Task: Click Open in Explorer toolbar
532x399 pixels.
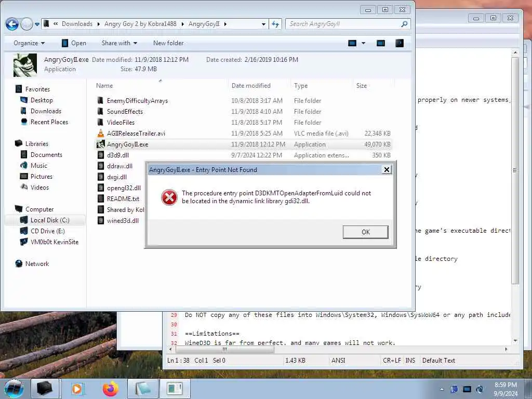Action: 74,43
